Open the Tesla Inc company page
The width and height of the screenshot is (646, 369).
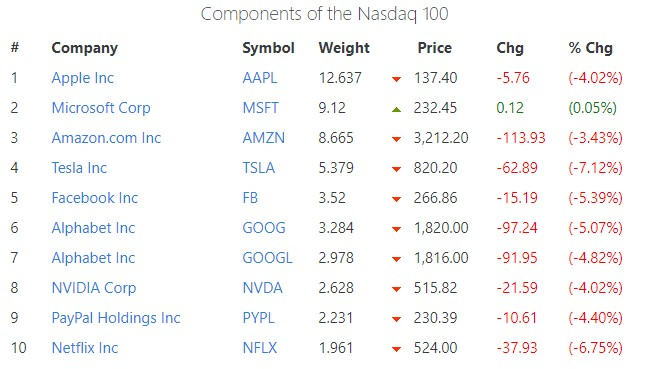79,168
